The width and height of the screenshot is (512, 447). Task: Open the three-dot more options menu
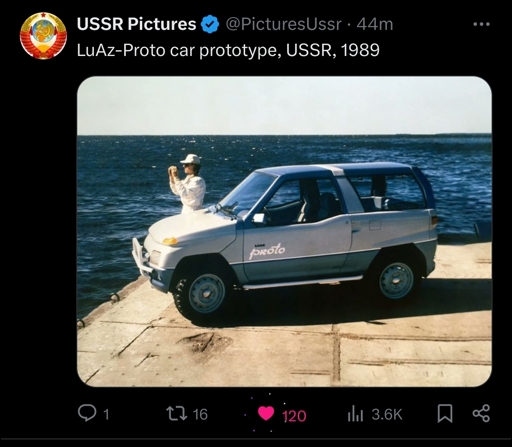[481, 24]
